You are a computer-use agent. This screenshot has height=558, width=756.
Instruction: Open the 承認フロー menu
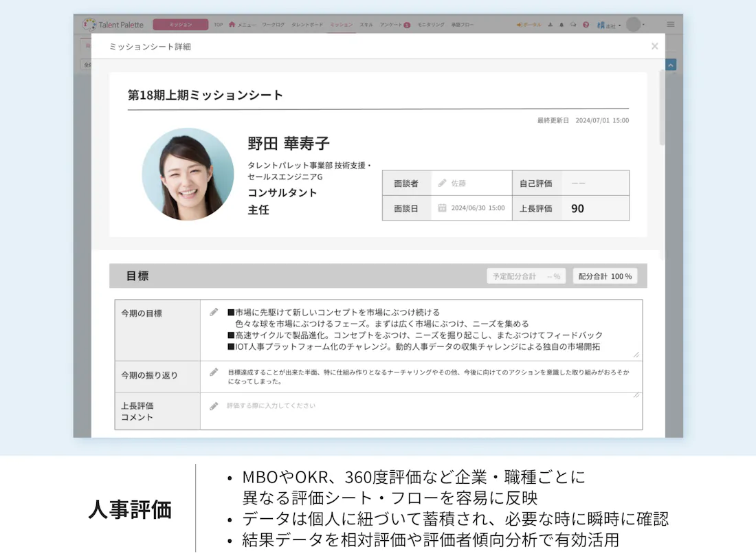click(x=462, y=25)
